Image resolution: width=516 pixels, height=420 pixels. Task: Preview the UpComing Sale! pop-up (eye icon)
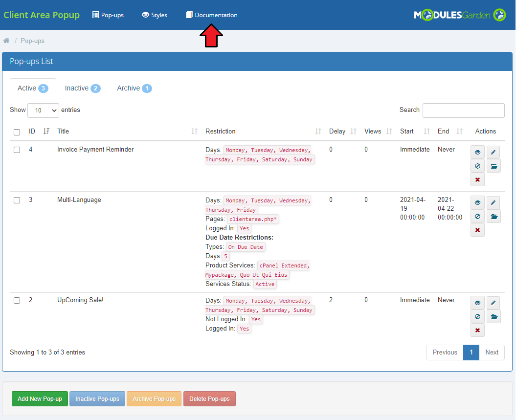click(x=477, y=303)
